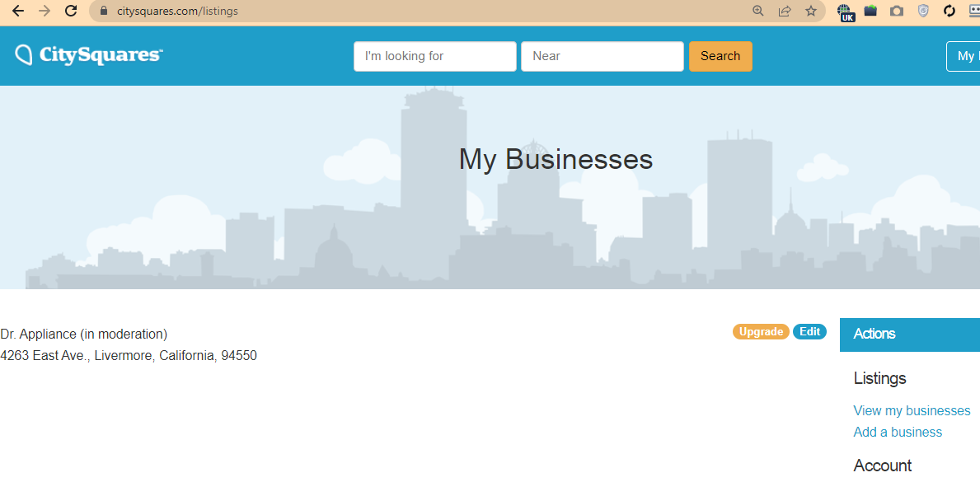980x482 pixels.
Task: Click Edit for Dr. Appliance listing
Action: coord(809,332)
